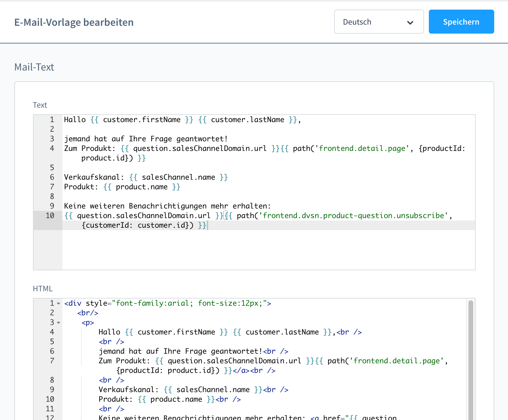The height and width of the screenshot is (420, 508).
Task: Click 'jemand hat auf Ihre Frage geantwortet!' on HTML line 6
Action: 181,351
